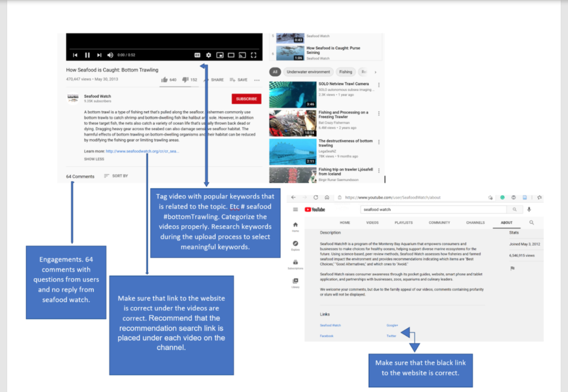Click the blue extension icon in browser toolbar
This screenshot has width=568, height=392.
coord(525,197)
